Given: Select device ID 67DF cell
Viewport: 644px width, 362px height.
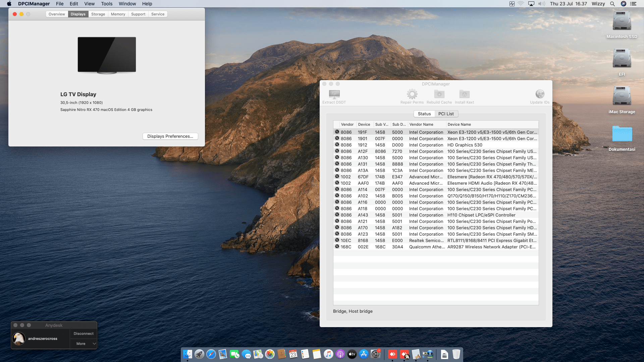Looking at the screenshot, I should (x=363, y=177).
